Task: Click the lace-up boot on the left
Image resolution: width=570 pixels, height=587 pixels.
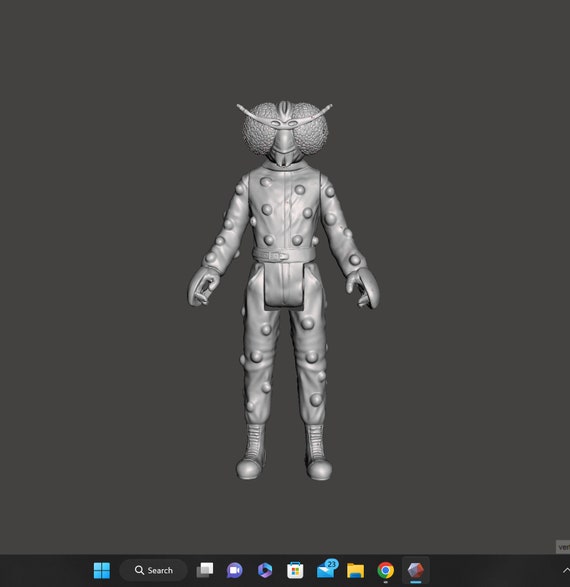Action: (252, 451)
